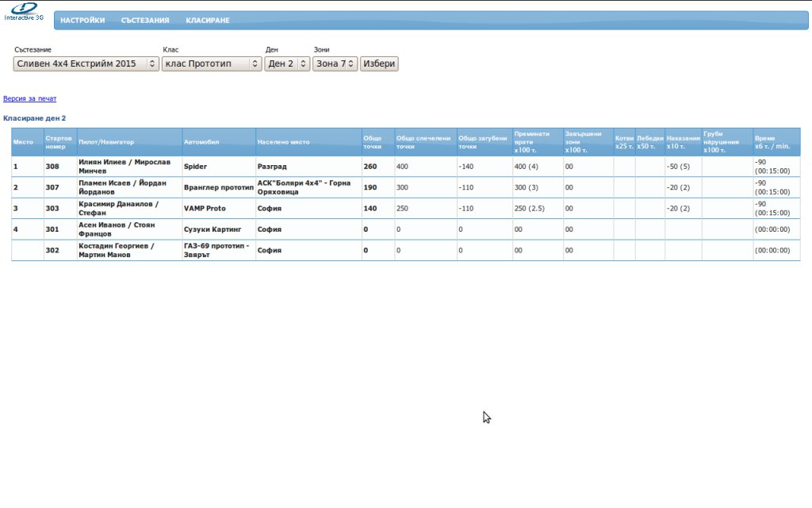Click the Място column header
This screenshot has height=508, width=812.
(24, 142)
